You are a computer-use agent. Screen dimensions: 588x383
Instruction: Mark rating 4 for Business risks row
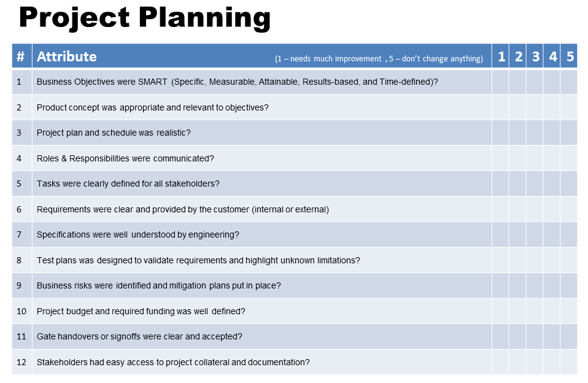coord(552,285)
